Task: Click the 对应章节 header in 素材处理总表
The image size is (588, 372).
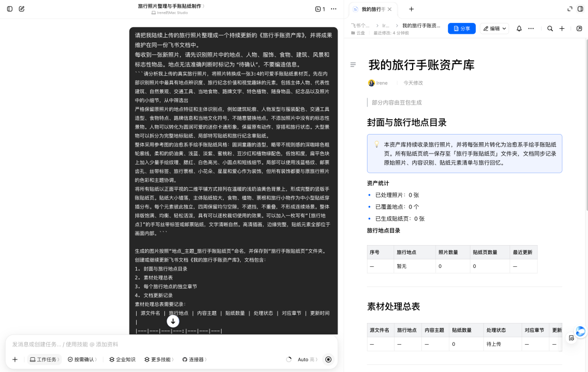Action: click(x=535, y=330)
